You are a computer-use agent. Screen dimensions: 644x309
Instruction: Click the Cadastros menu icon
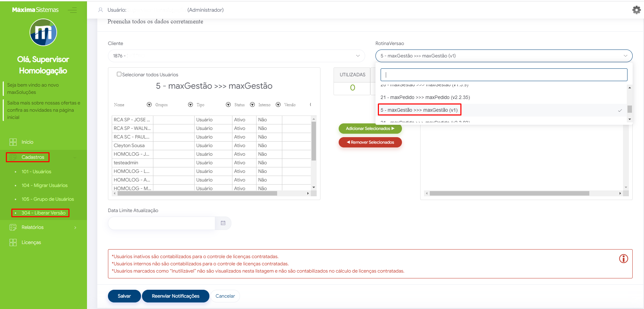coord(13,157)
